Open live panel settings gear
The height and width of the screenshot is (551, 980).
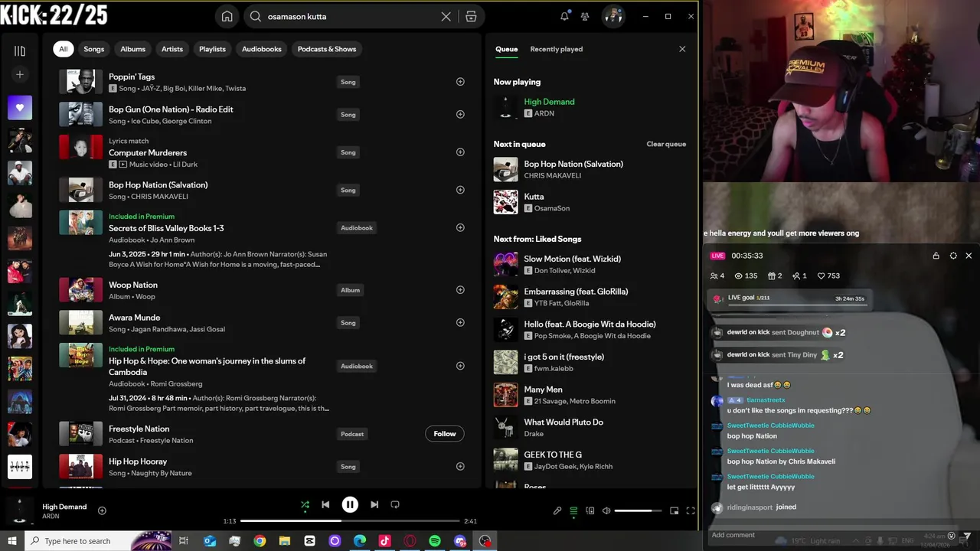tap(952, 256)
